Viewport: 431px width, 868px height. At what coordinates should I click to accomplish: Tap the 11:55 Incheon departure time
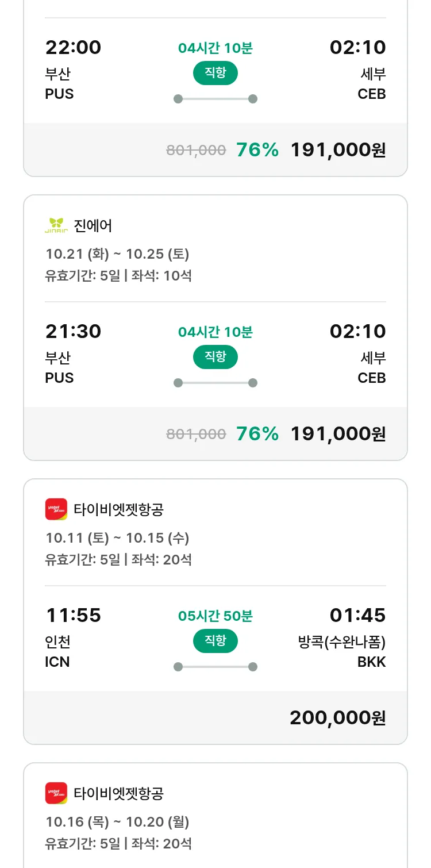click(73, 615)
